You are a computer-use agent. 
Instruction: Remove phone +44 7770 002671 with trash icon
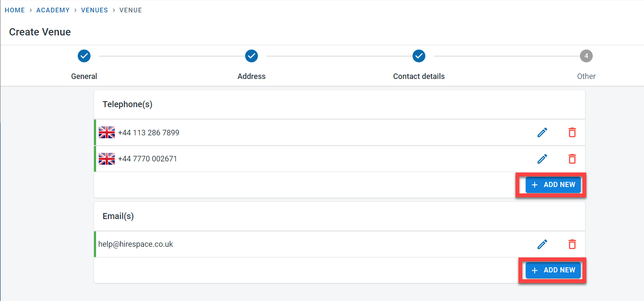tap(572, 159)
